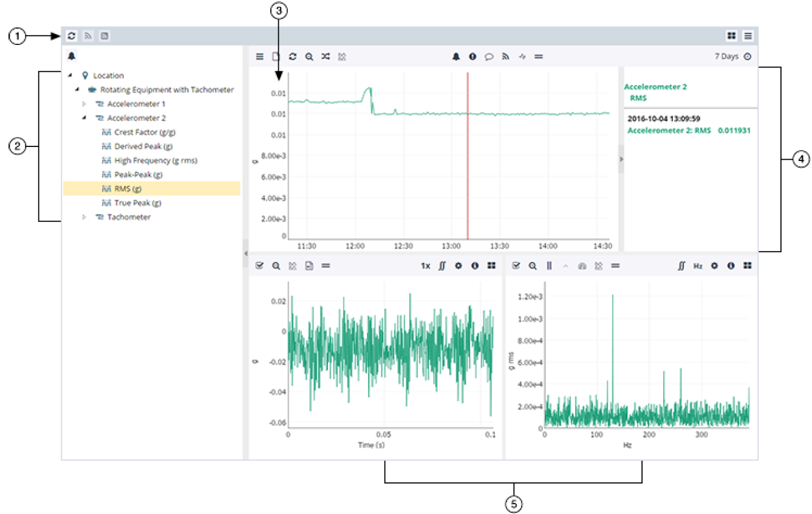Viewport: 812px width, 514px height.
Task: Collapse the Accelerometer 2 node
Action: [x=84, y=118]
